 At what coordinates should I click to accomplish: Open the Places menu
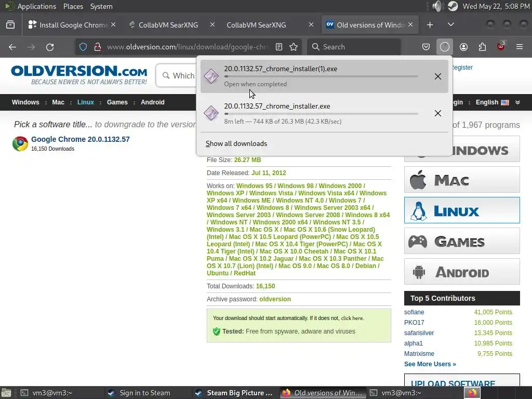[73, 6]
